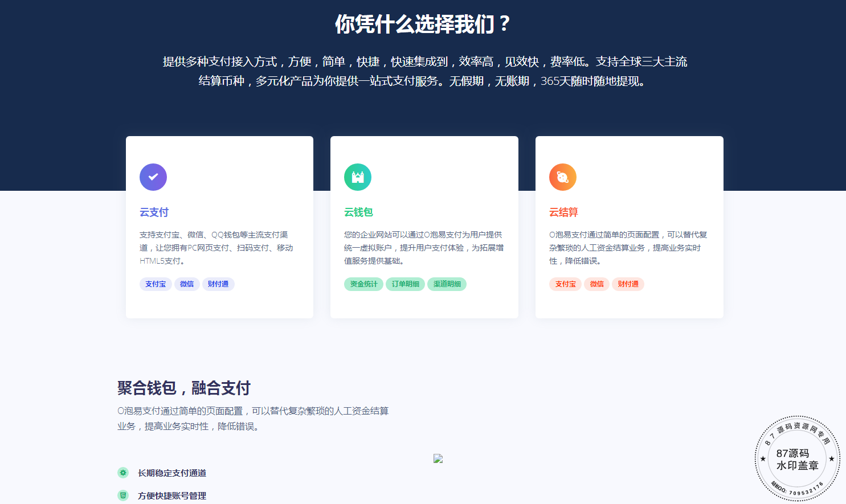Click the orange planet 云结算 icon
The width and height of the screenshot is (846, 504).
[x=563, y=177]
